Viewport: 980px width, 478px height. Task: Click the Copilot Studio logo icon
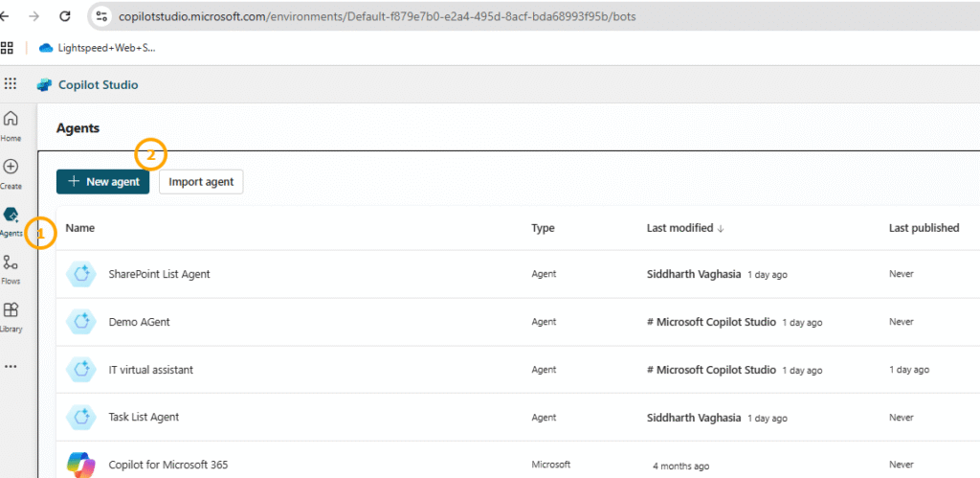click(44, 84)
